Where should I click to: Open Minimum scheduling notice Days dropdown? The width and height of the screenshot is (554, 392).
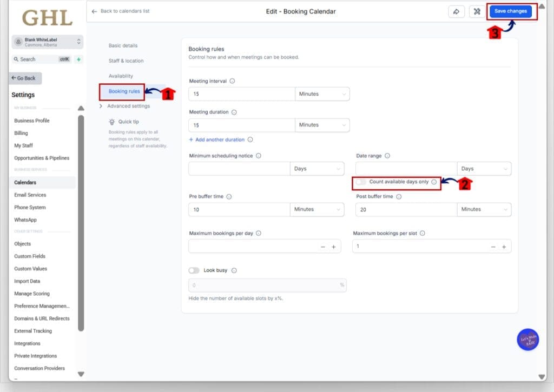(317, 169)
